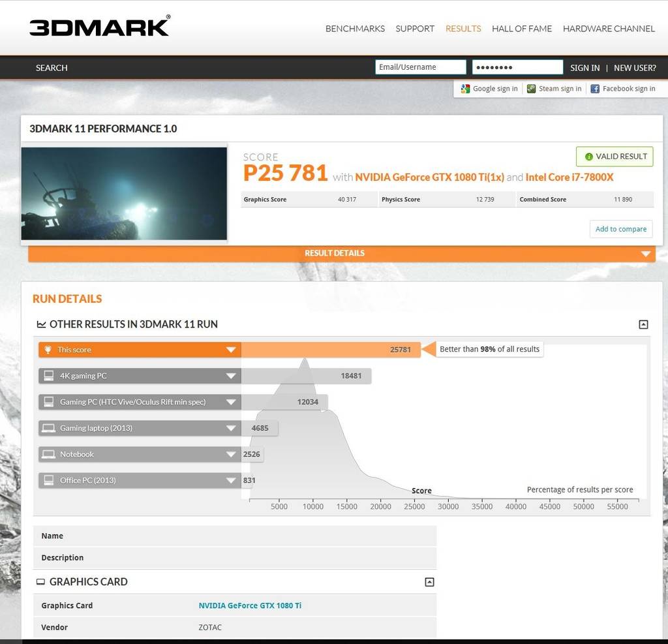Expand the This score dropdown arrow
This screenshot has height=644, width=668.
(231, 350)
